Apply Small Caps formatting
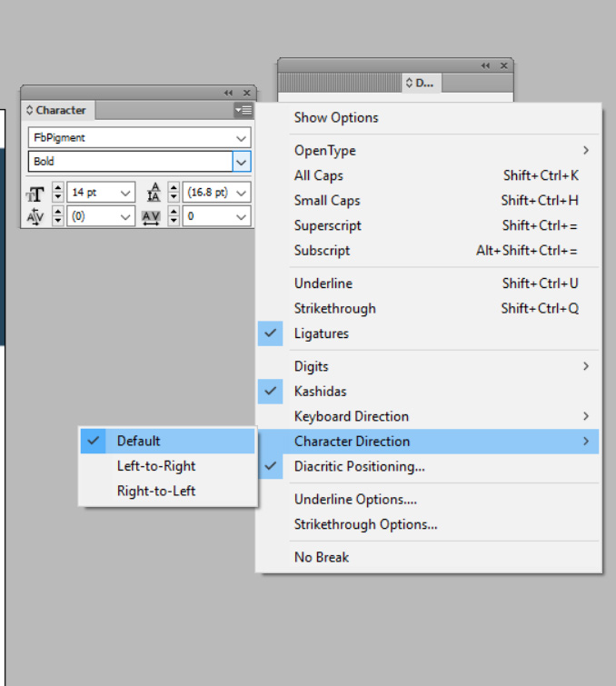 pos(428,201)
